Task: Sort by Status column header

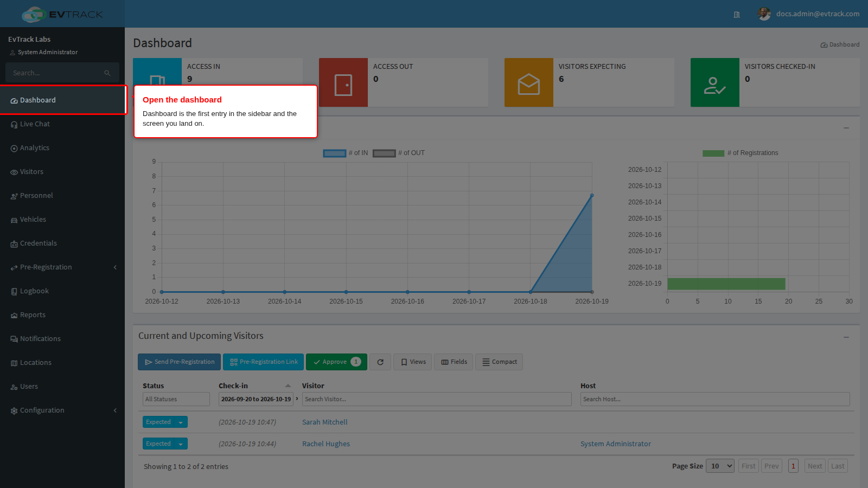Action: pyautogui.click(x=154, y=386)
